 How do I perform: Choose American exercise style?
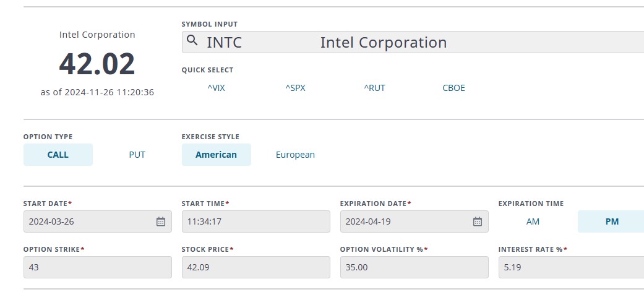[x=216, y=155]
